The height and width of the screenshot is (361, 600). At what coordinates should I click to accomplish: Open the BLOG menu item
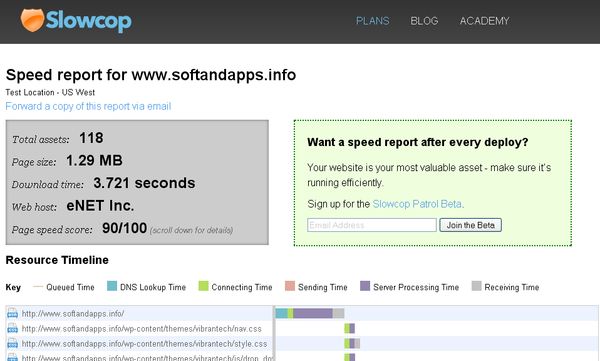coord(424,21)
